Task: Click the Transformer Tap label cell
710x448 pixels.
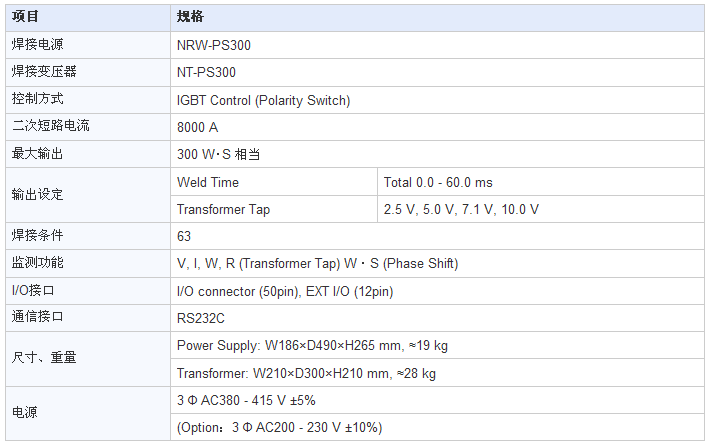Action: [223, 209]
